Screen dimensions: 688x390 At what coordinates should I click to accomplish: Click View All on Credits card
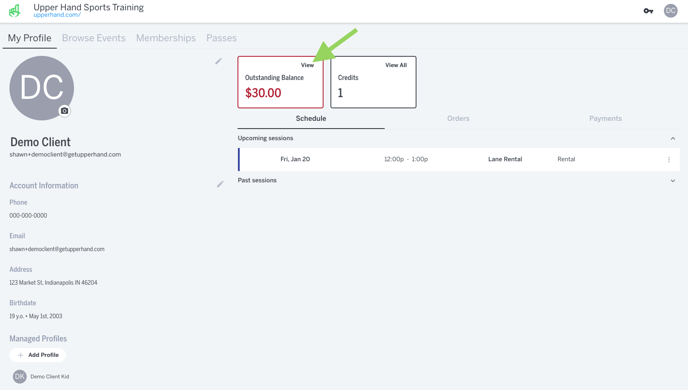(x=396, y=65)
